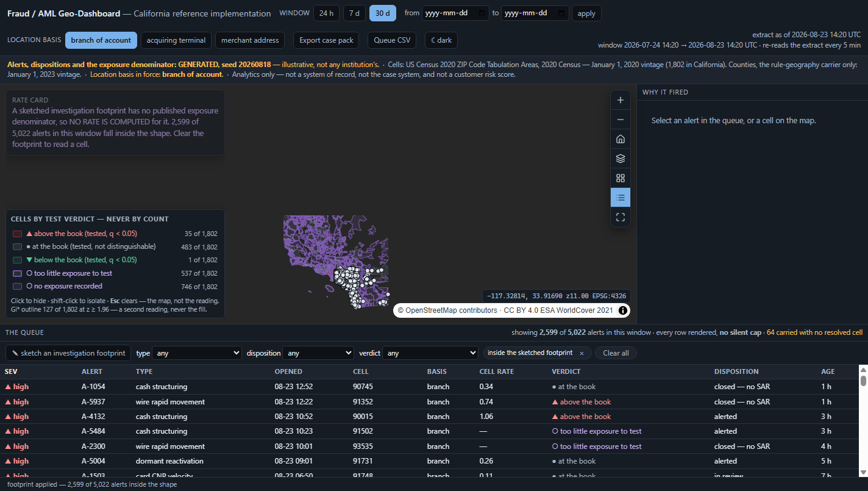Image resolution: width=868 pixels, height=491 pixels.
Task: Toggle the highlighted list icon in map controls
Action: [621, 198]
